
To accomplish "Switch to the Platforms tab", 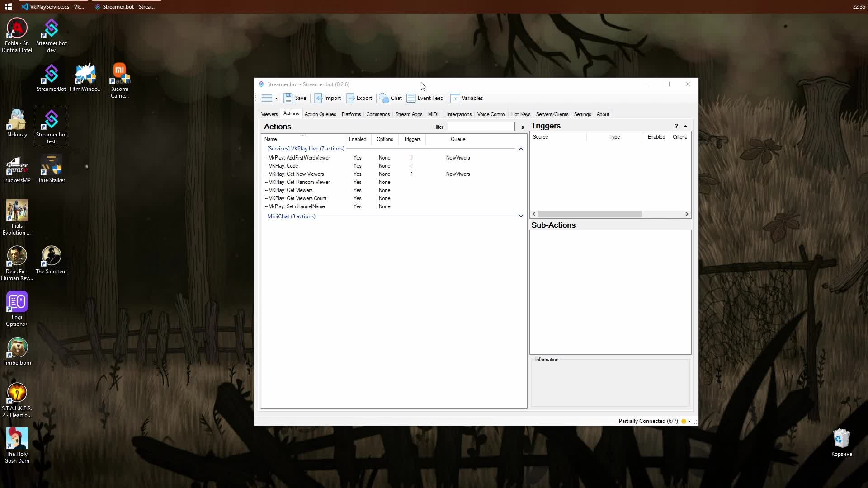I will 351,114.
